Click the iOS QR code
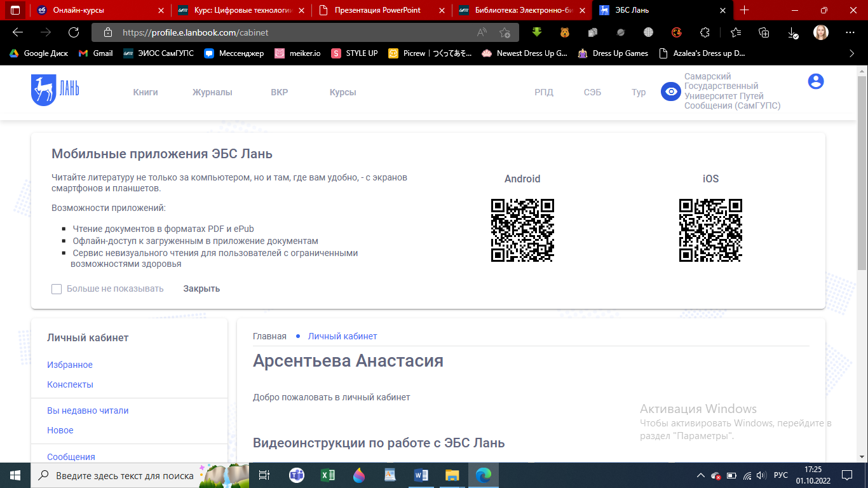This screenshot has height=488, width=868. click(x=710, y=230)
